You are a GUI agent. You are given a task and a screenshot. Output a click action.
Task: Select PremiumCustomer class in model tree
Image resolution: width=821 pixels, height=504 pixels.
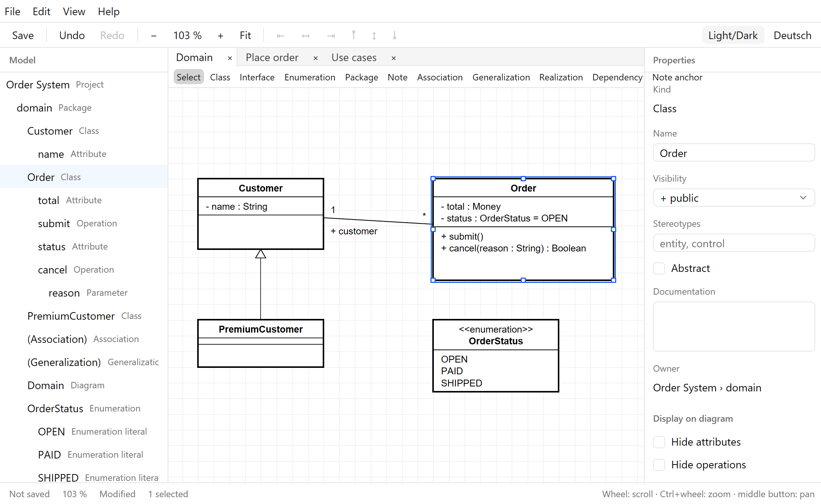click(x=84, y=316)
